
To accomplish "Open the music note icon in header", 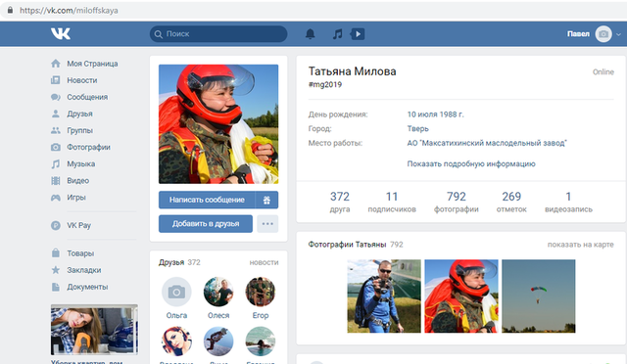I will point(337,34).
